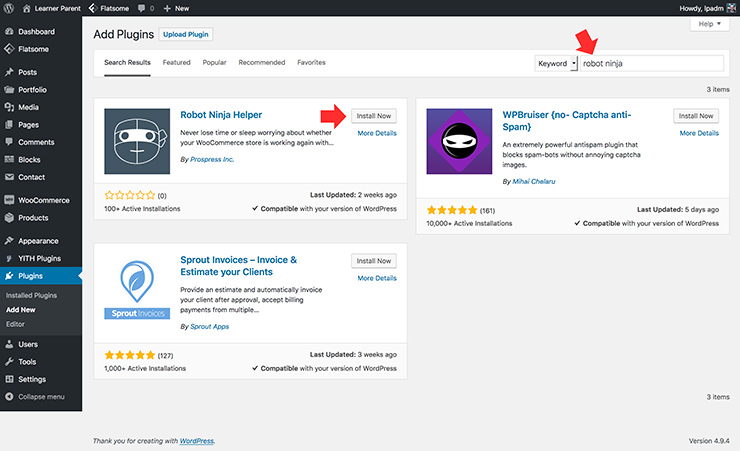Screen dimensions: 740x451
Task: Open the Sprout Invoices title link
Action: tap(238, 266)
